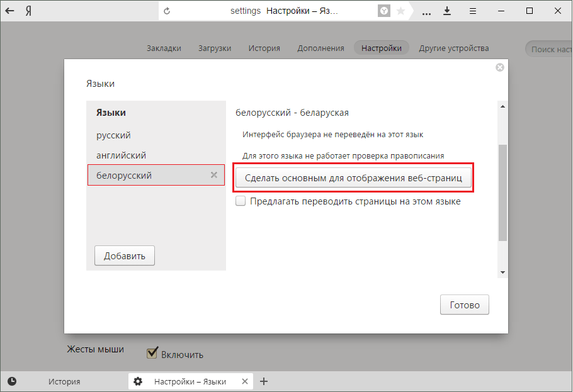573x392 pixels.
Task: Click Сделать основным для отображения веб-страниц button
Action: 353,178
